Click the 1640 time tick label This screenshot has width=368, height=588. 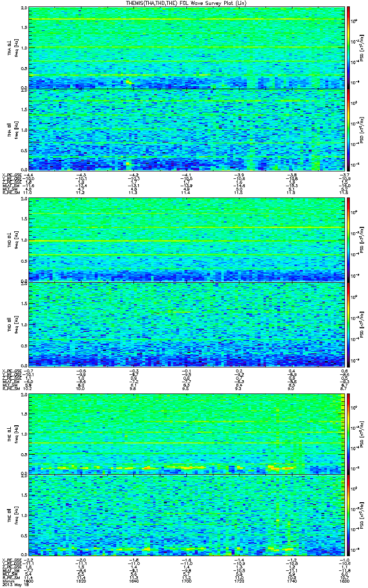(x=133, y=580)
